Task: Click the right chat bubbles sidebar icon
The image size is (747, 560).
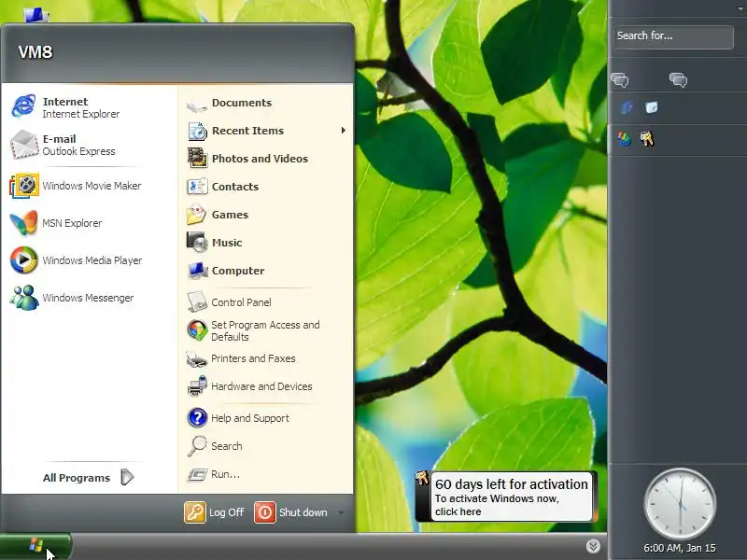Action: coord(679,80)
